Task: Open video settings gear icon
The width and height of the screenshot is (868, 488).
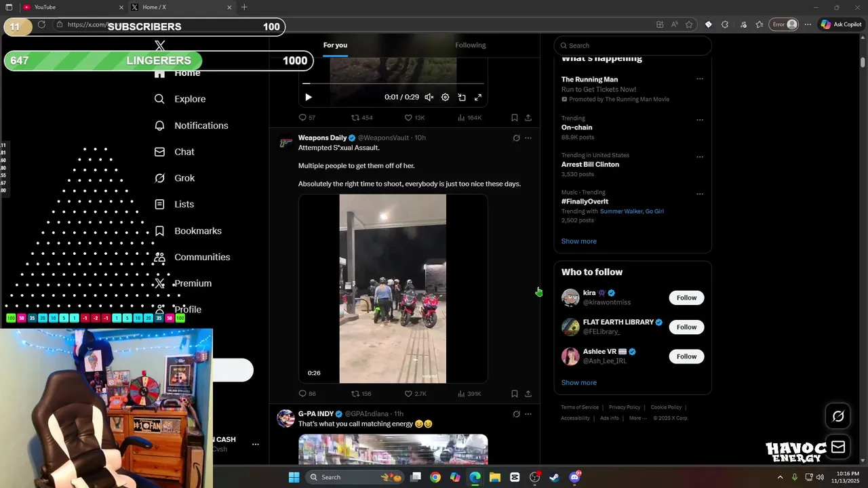Action: [x=446, y=98]
